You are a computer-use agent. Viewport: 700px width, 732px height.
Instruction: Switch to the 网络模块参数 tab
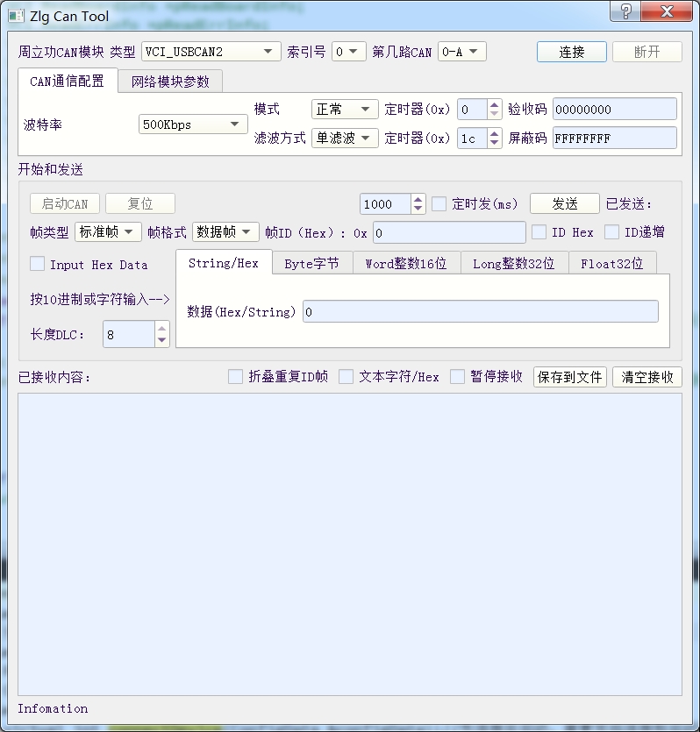(x=170, y=82)
